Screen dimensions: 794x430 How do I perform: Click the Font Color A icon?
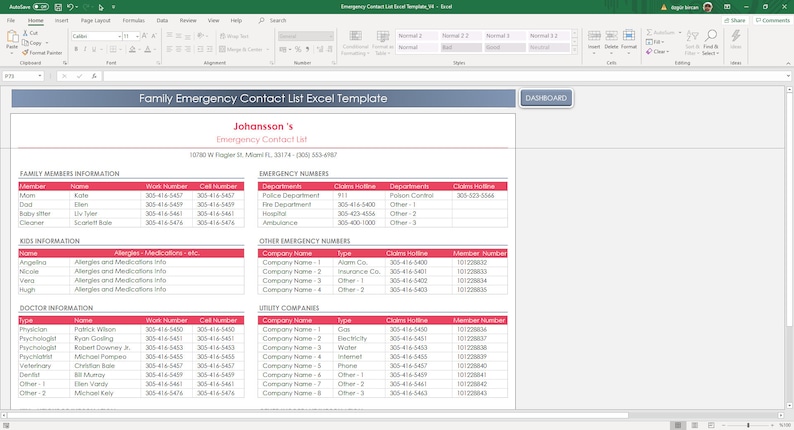pos(147,49)
